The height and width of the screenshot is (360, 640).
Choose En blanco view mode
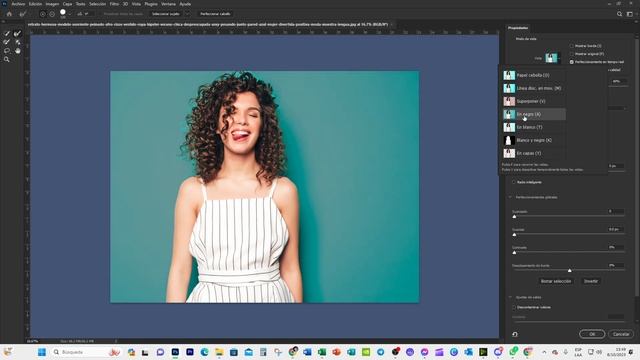pyautogui.click(x=534, y=127)
